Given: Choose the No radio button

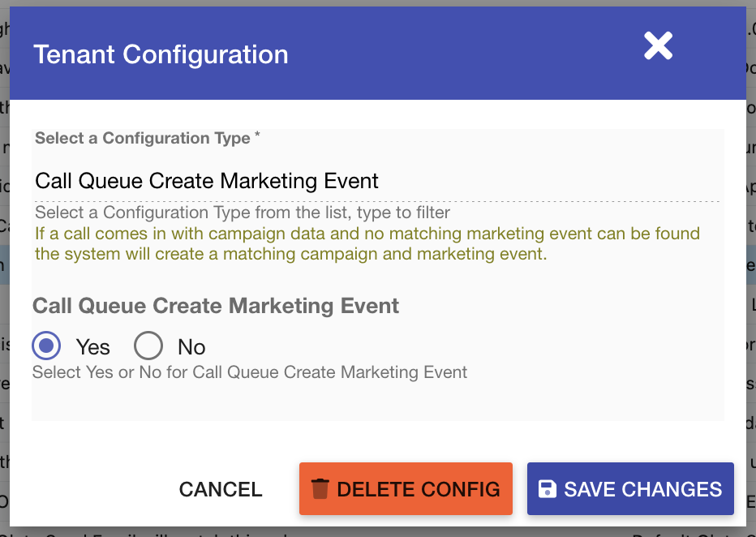Looking at the screenshot, I should click(149, 346).
